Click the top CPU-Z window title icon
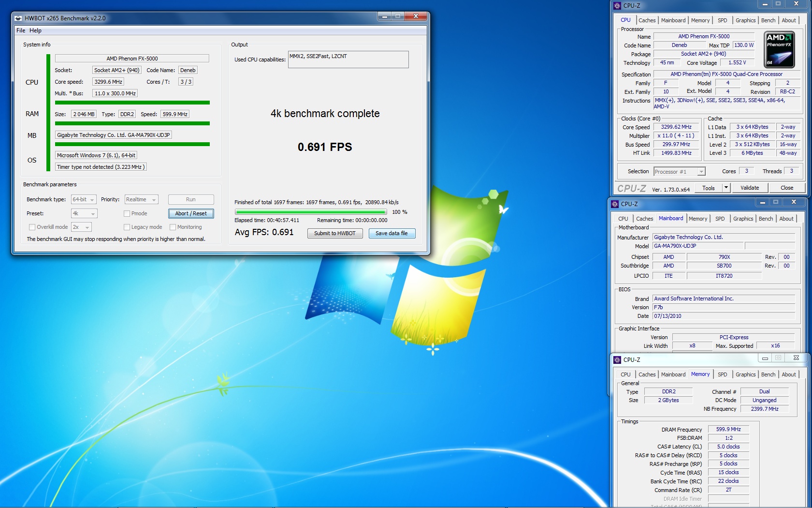812x508 pixels. [617, 6]
